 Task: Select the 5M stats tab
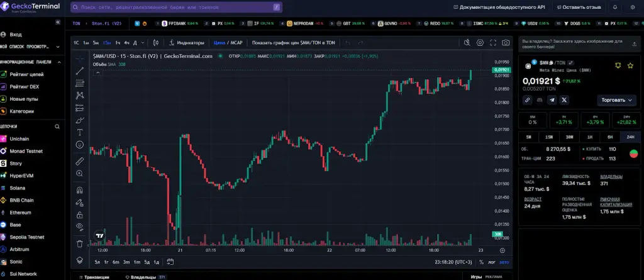[x=528, y=137]
